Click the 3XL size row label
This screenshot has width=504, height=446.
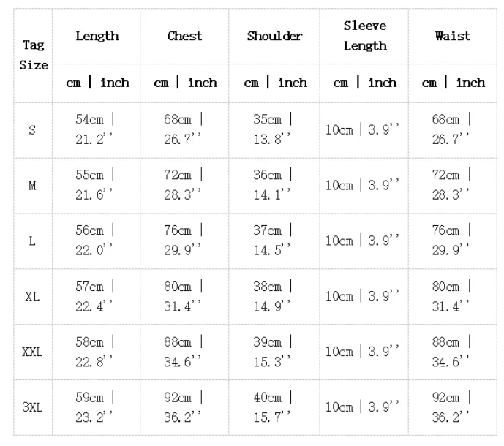[x=33, y=407]
